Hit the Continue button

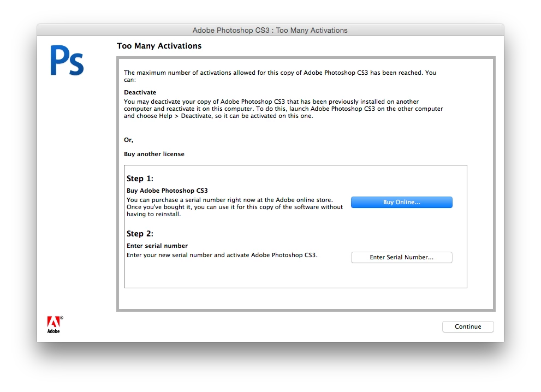coord(468,327)
